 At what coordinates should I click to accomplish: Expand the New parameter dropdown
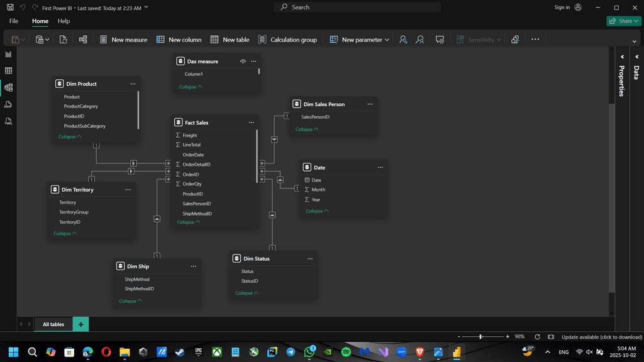(387, 40)
